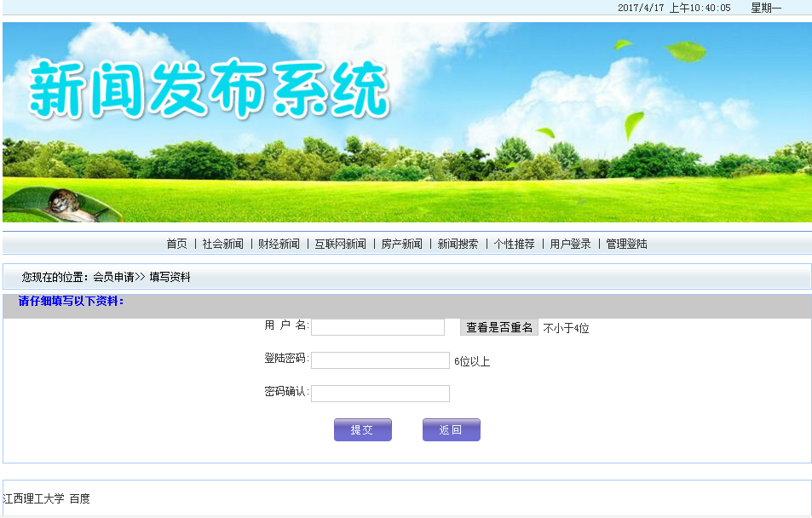812x518 pixels.
Task: Click the 密码确认 (confirm password) input field
Action: [x=380, y=393]
